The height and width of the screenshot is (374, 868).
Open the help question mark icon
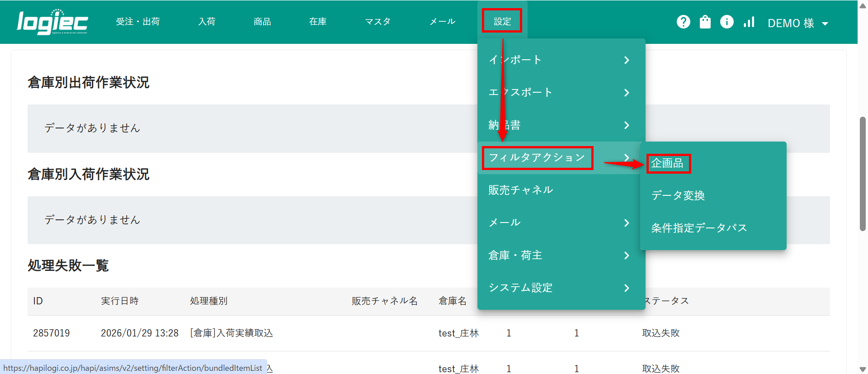(683, 22)
